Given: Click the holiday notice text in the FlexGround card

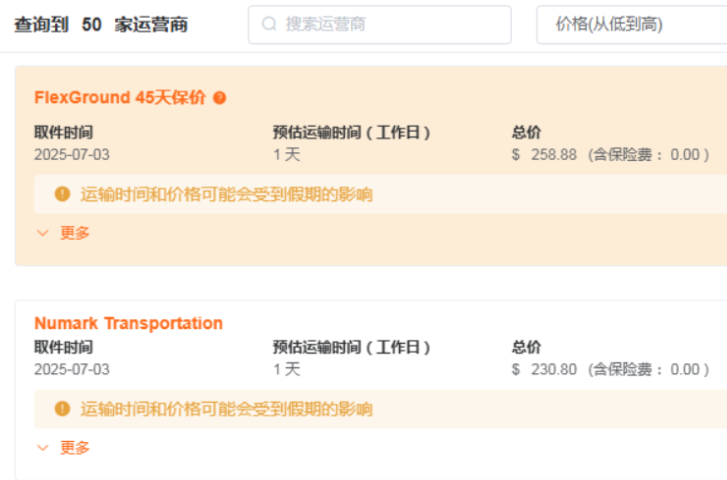Looking at the screenshot, I should [x=226, y=194].
